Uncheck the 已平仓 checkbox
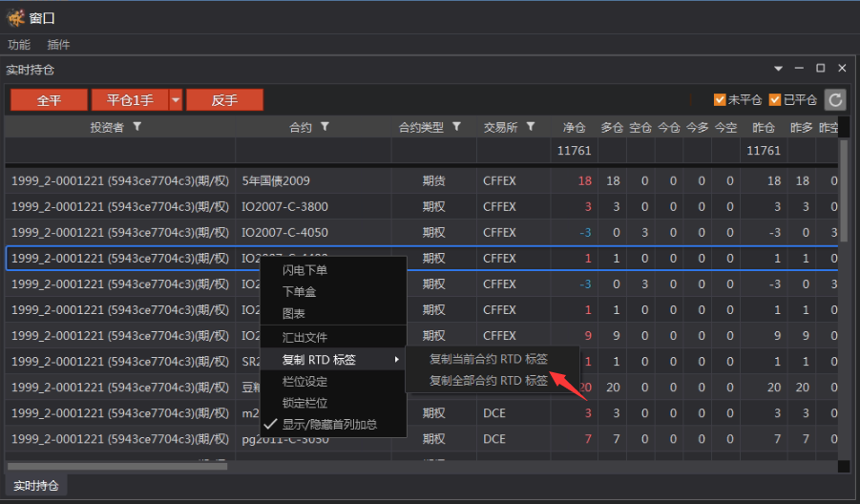 [x=775, y=100]
